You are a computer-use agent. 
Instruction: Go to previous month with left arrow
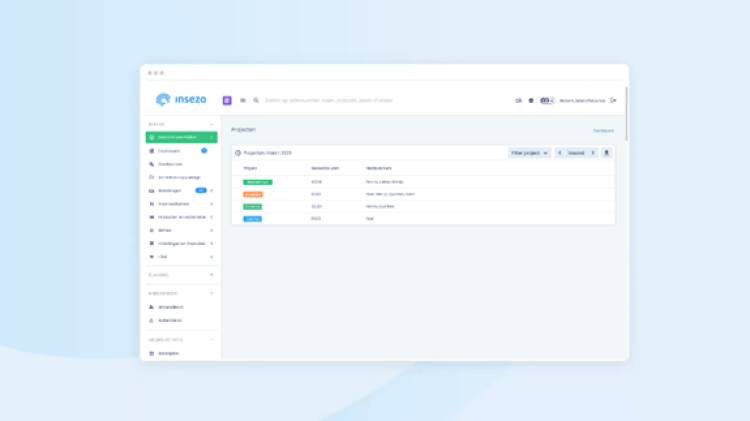click(x=559, y=153)
